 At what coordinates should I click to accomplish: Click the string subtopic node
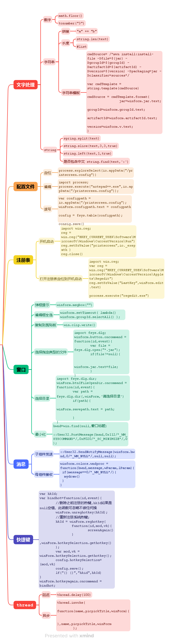(50, 150)
